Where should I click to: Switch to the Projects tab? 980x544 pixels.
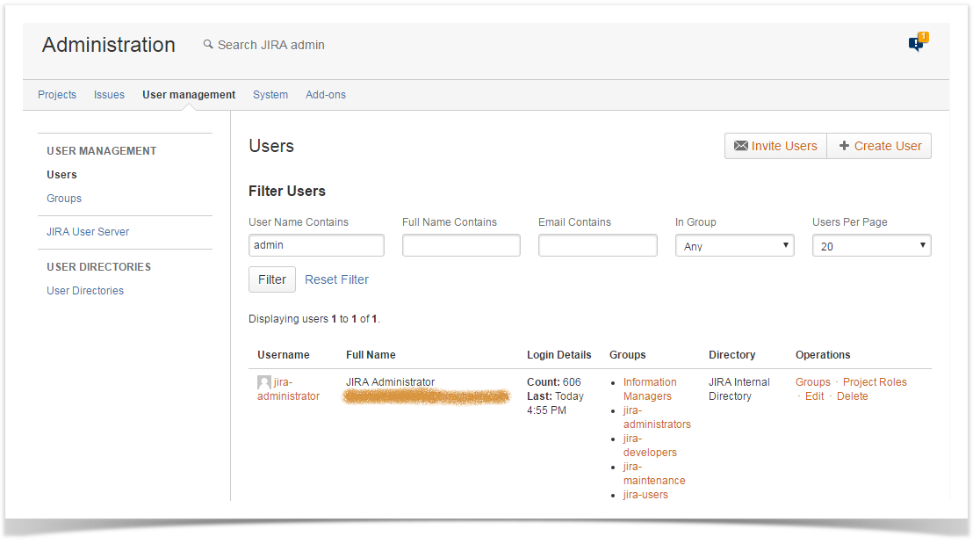click(x=57, y=95)
